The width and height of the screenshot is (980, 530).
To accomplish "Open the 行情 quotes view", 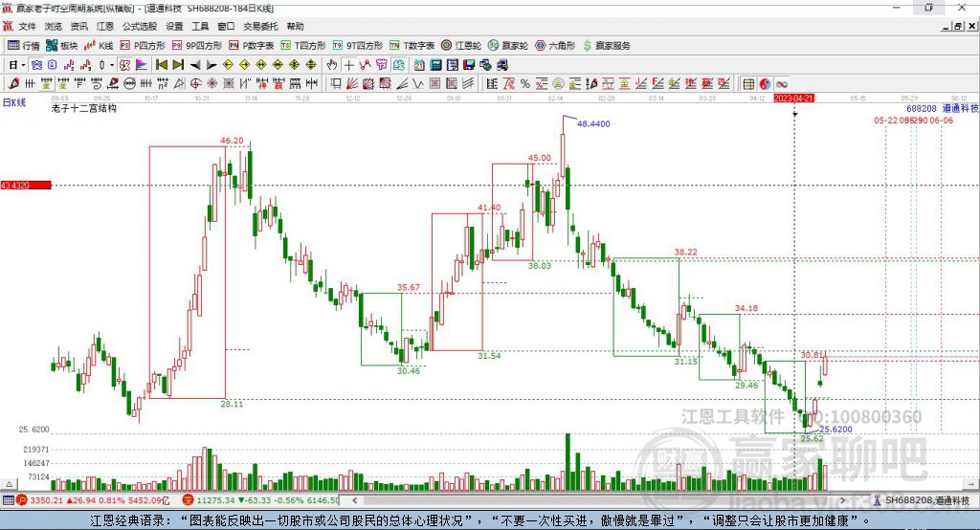I will click(x=24, y=46).
